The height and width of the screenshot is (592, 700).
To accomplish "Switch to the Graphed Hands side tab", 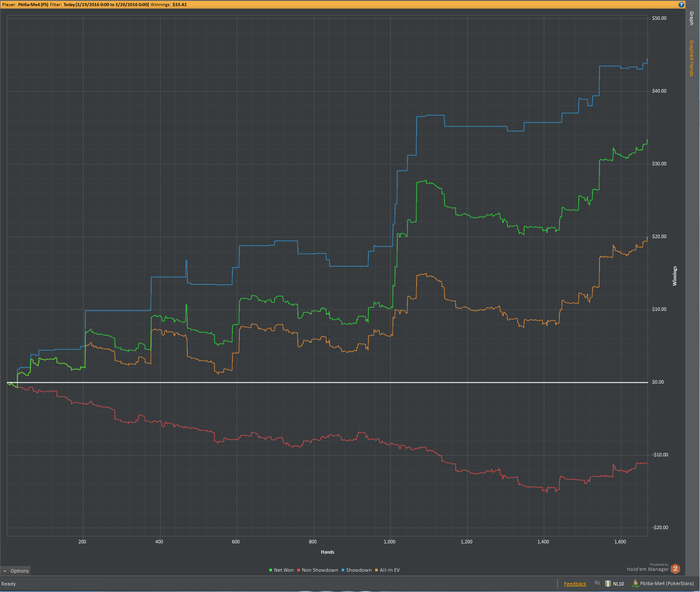I will pos(692,58).
